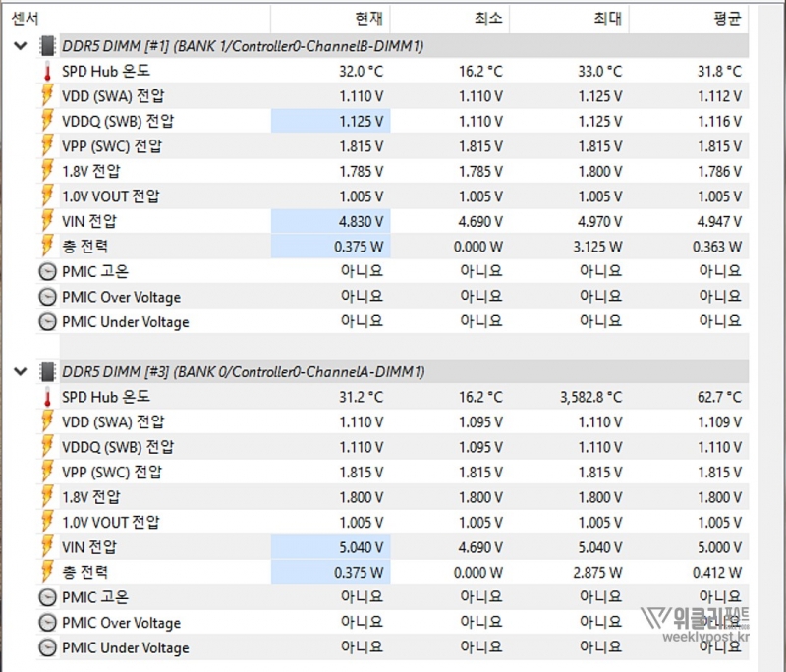Click the lightning icon beside DIMM [#3] VIN 전압

tap(46, 547)
